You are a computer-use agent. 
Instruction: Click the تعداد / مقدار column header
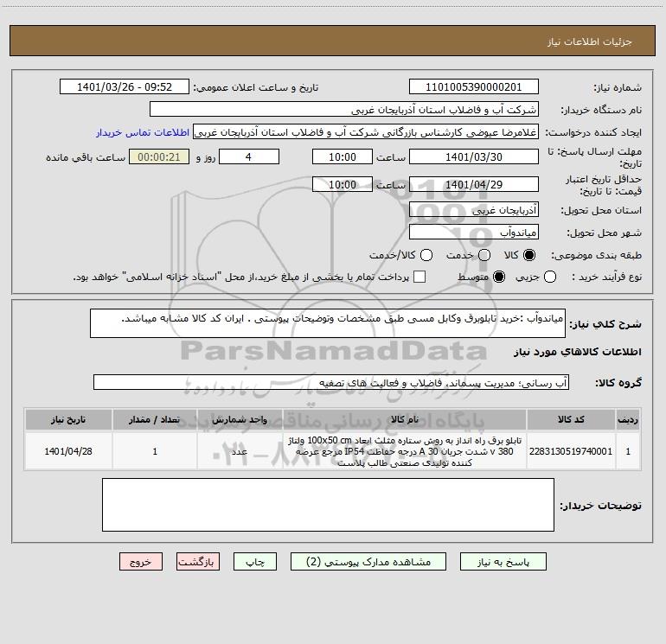coord(155,419)
